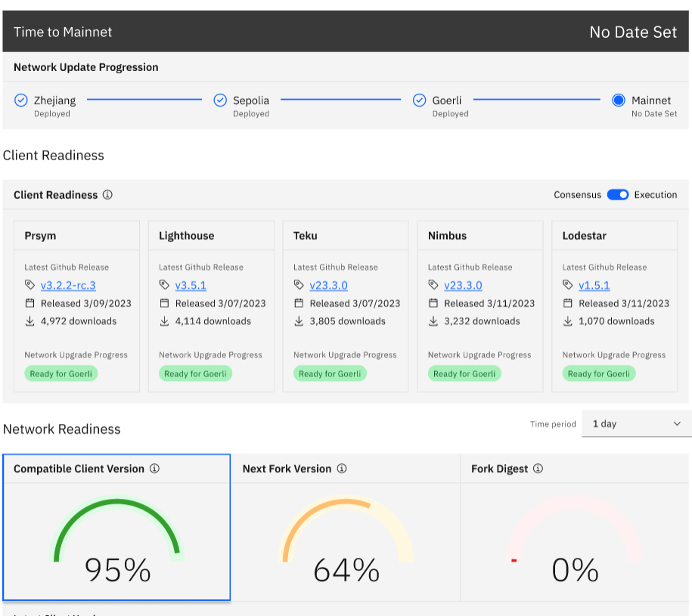Open Lighthouse release link v3.5.1

point(191,285)
